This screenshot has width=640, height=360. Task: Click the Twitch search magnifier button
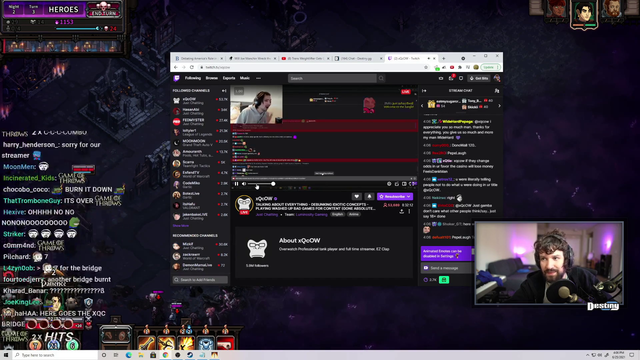coord(381,78)
